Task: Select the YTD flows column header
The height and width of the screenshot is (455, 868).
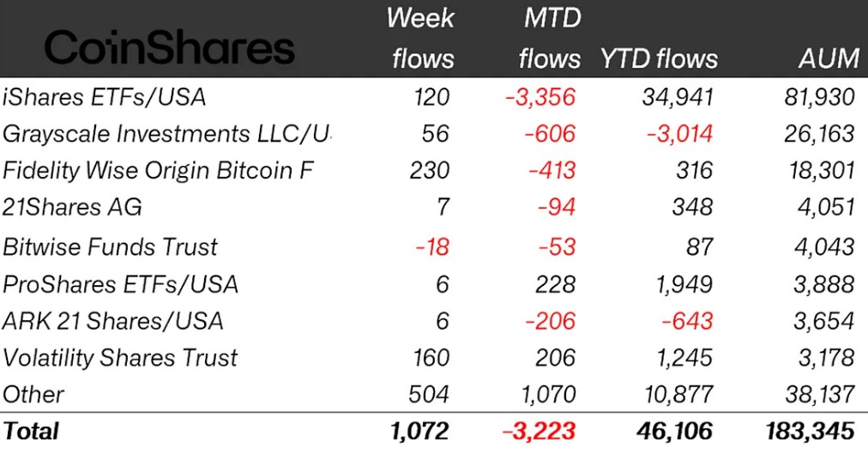Action: click(659, 58)
